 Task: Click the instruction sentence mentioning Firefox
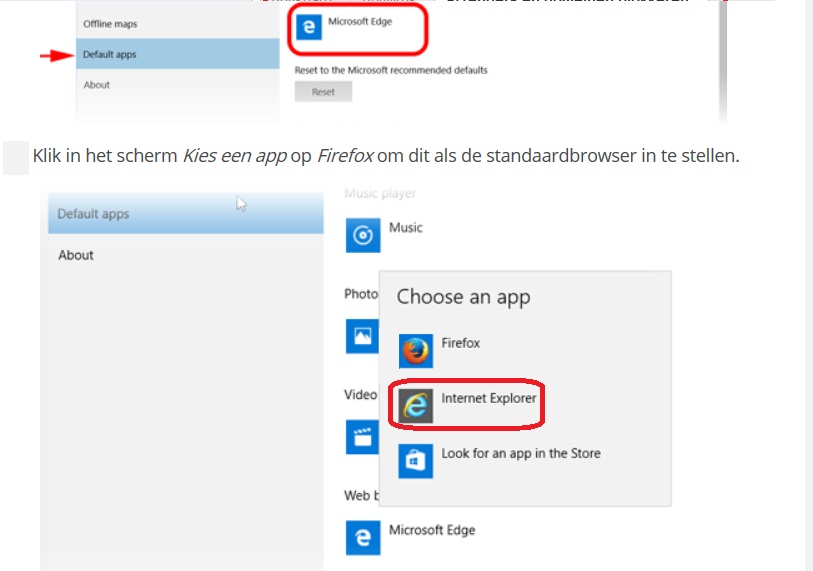click(386, 156)
